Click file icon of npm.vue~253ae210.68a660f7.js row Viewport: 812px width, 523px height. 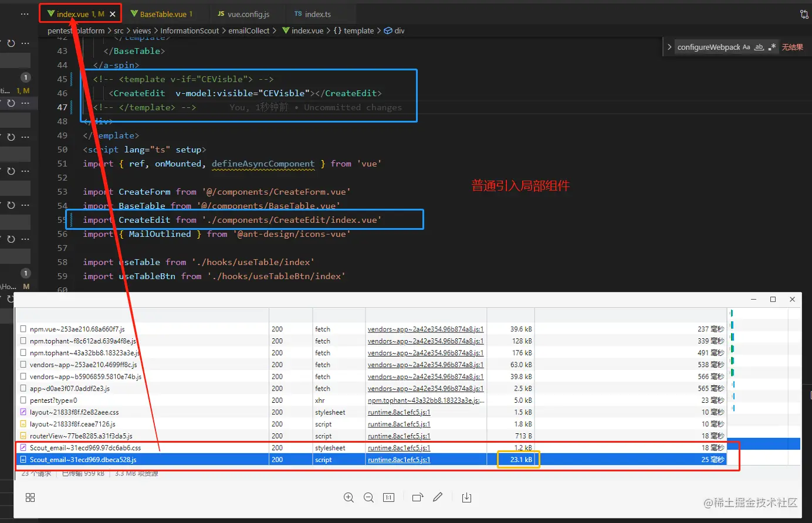click(x=23, y=329)
